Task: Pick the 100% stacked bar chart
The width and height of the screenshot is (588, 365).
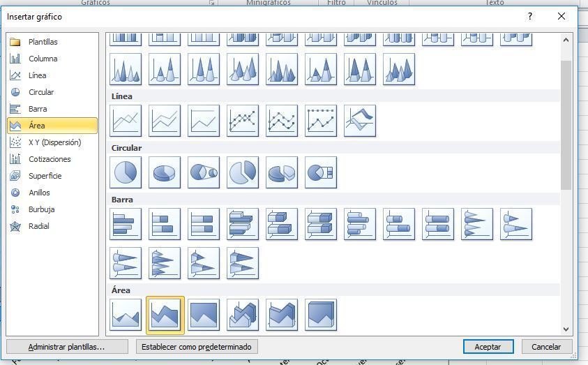Action: [204, 224]
